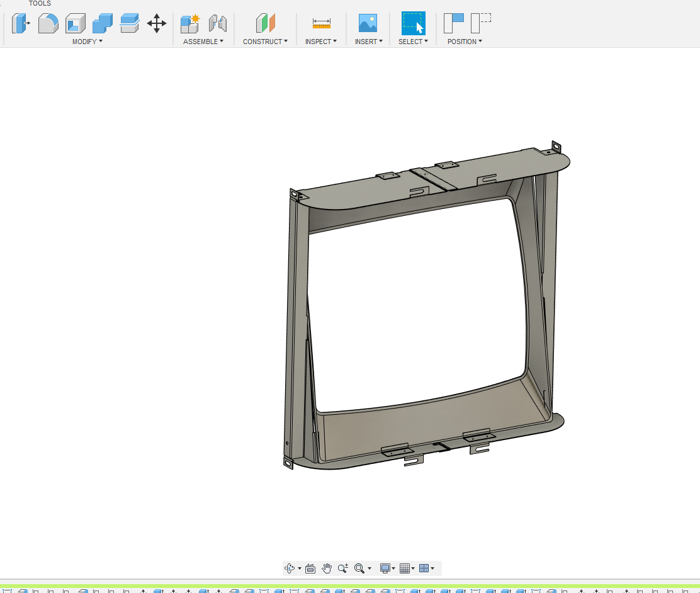
Task: Open the Viewports layout menu
Action: [x=424, y=568]
